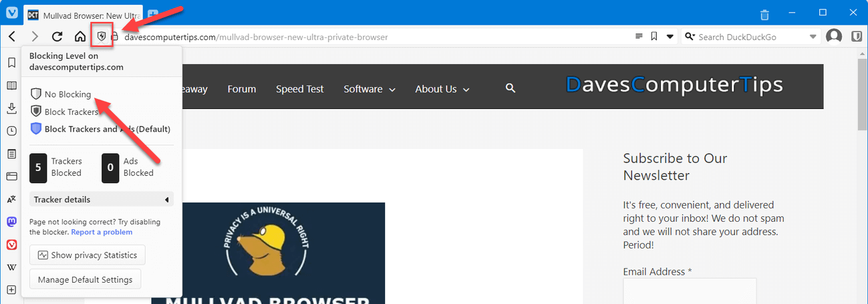Toggle reader view in address bar
868x304 pixels.
(x=639, y=37)
